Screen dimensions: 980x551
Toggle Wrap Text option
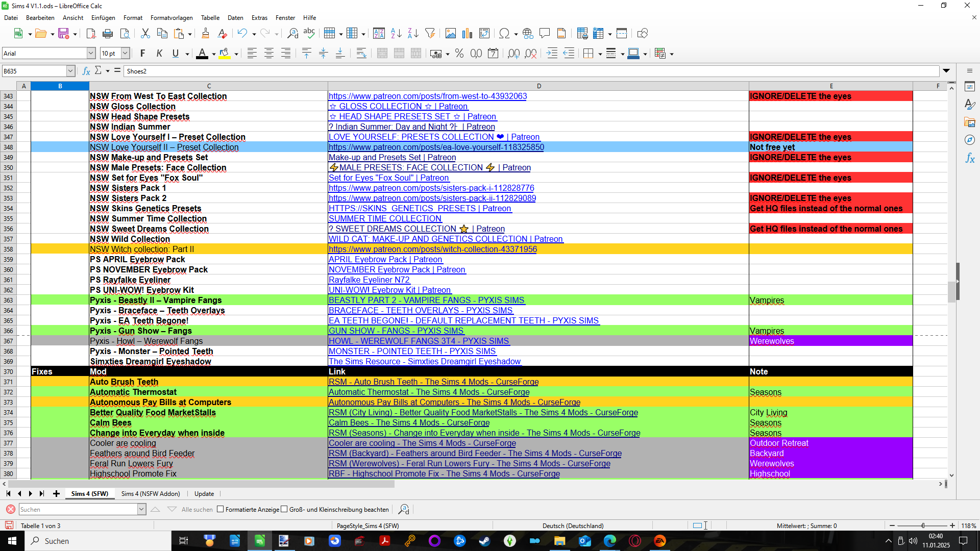coord(361,54)
